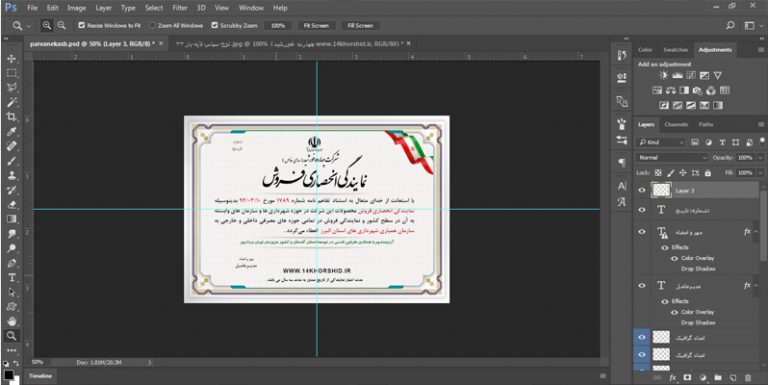Select the Magic Wand tool

[x=11, y=102]
